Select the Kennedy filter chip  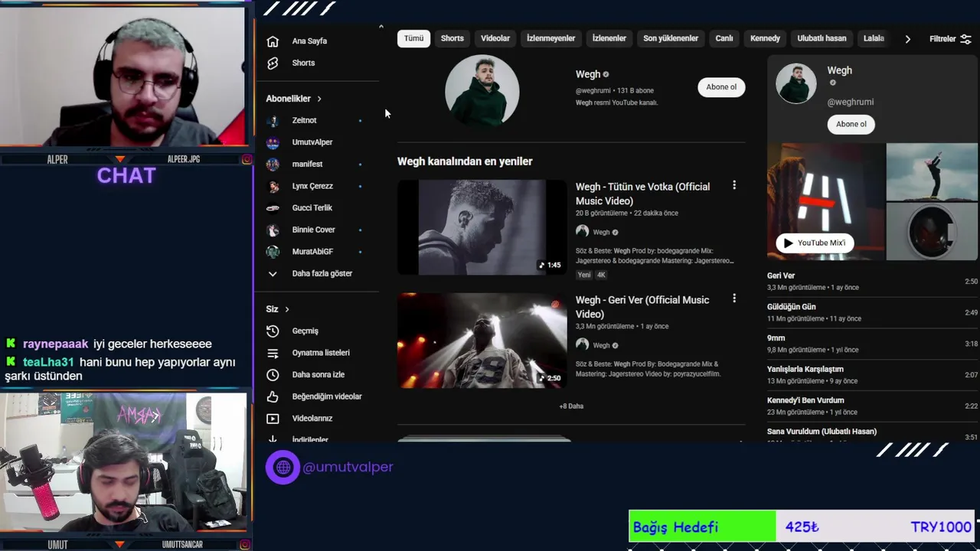tap(765, 38)
